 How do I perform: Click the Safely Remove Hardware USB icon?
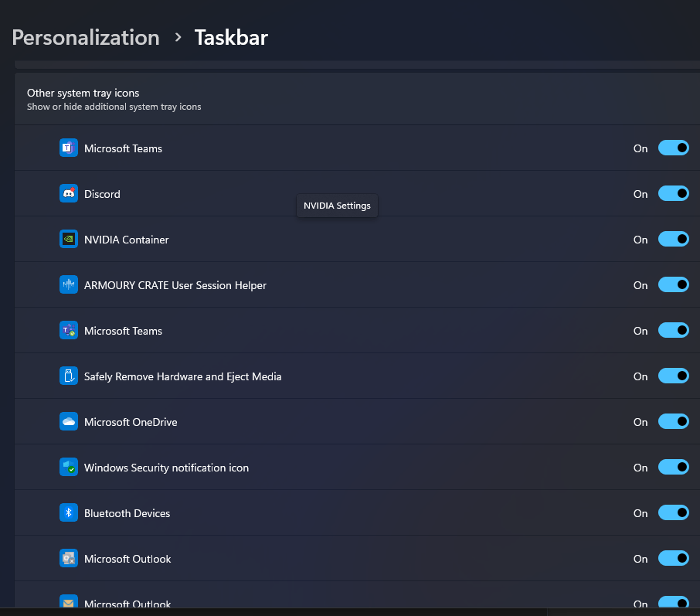coord(68,376)
